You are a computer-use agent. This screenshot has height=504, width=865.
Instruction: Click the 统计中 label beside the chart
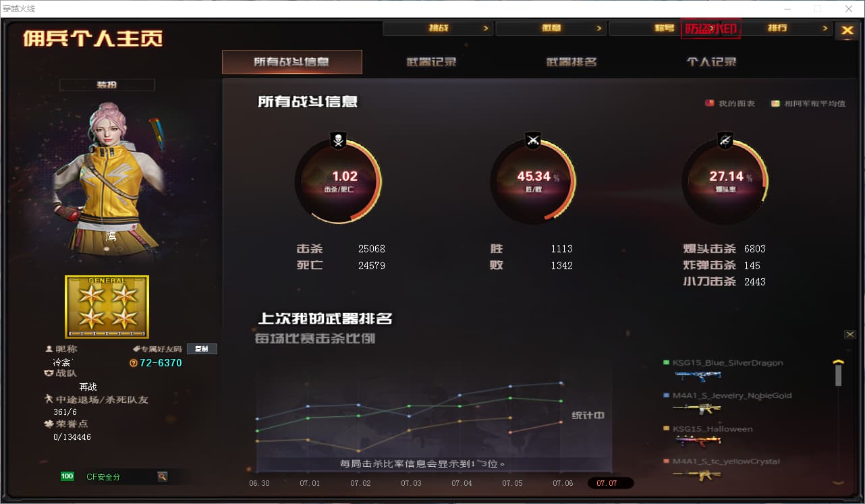(588, 416)
